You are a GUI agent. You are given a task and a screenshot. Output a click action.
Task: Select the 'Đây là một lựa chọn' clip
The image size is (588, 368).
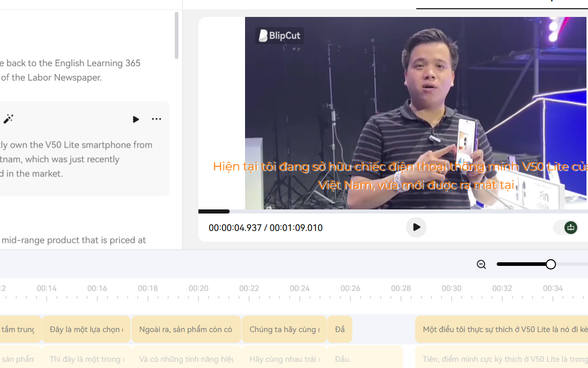[86, 330]
